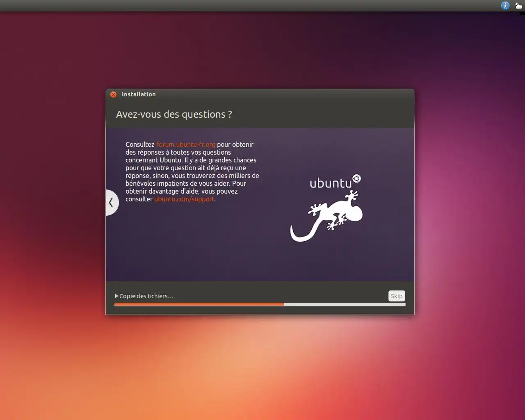The image size is (525, 420).
Task: Click the 'Avez-vous des questions ?' heading
Action: pos(174,114)
